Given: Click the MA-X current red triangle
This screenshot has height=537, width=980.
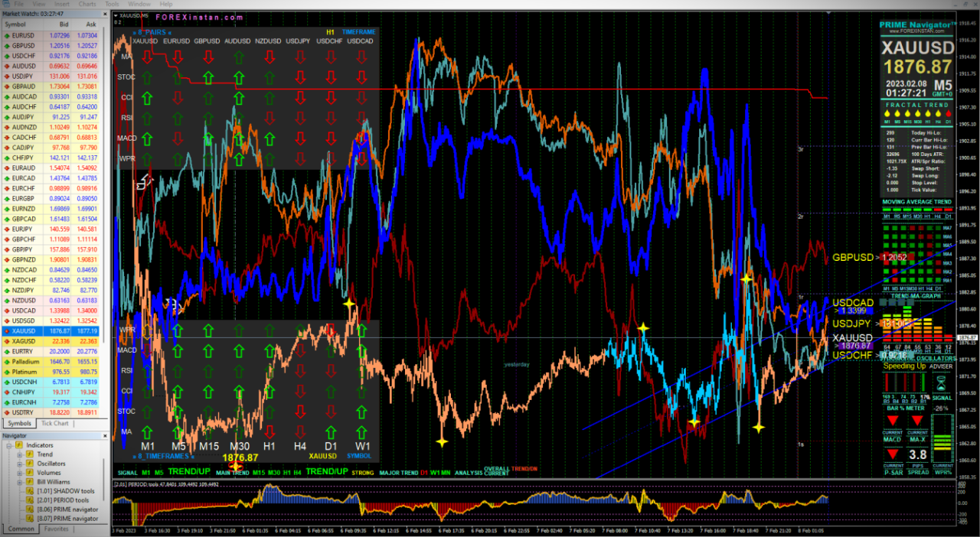Looking at the screenshot, I should [917, 421].
